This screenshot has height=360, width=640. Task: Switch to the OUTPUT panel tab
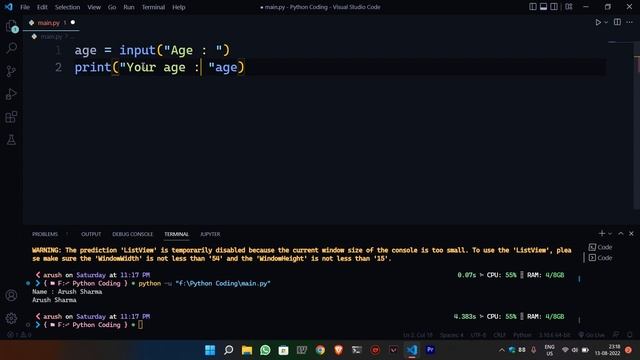coord(91,234)
